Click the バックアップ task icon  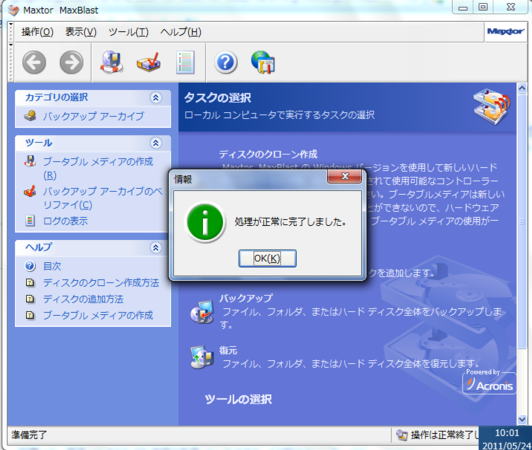pos(202,311)
